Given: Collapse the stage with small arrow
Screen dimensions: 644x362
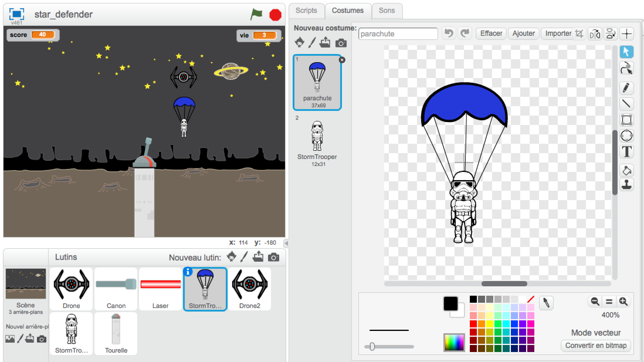Looking at the screenshot, I should pyautogui.click(x=287, y=243).
